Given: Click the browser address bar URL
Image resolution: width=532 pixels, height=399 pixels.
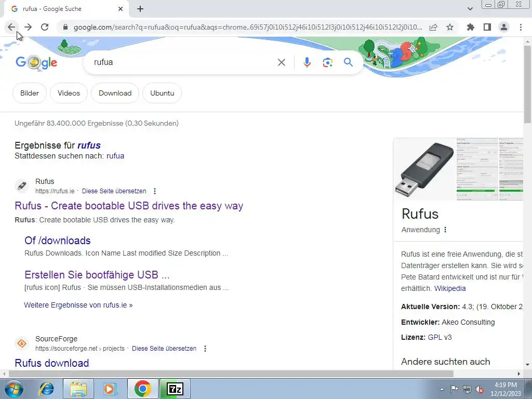Looking at the screenshot, I should tap(248, 27).
